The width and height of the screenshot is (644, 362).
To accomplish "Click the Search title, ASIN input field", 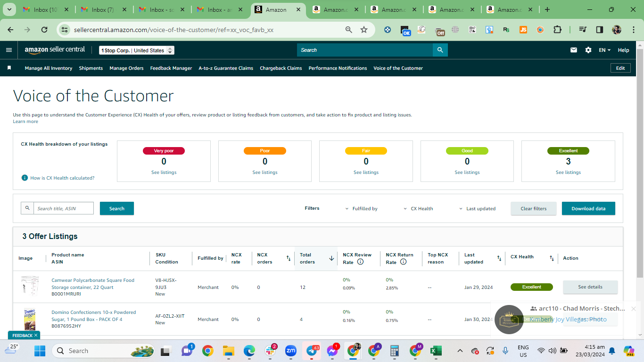I will (63, 208).
